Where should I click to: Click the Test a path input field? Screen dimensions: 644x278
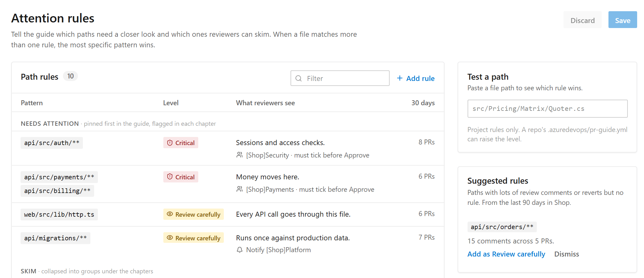coord(547,109)
